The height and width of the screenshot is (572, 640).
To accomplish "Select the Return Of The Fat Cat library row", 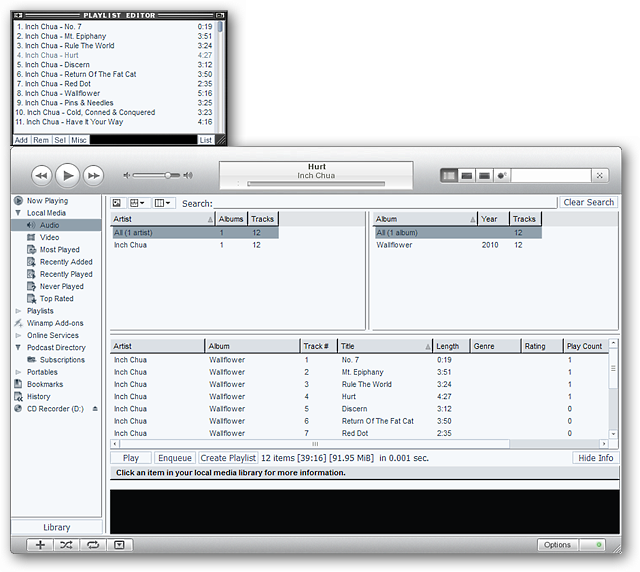I will click(x=359, y=421).
